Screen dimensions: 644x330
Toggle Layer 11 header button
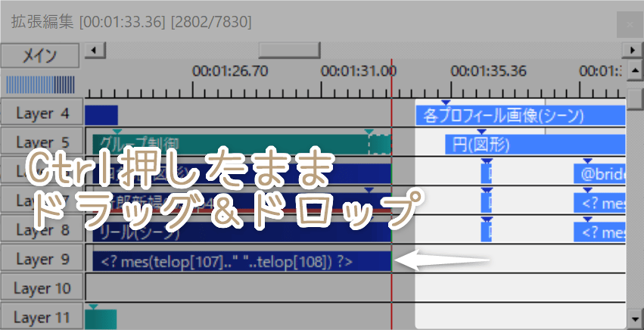pyautogui.click(x=42, y=317)
